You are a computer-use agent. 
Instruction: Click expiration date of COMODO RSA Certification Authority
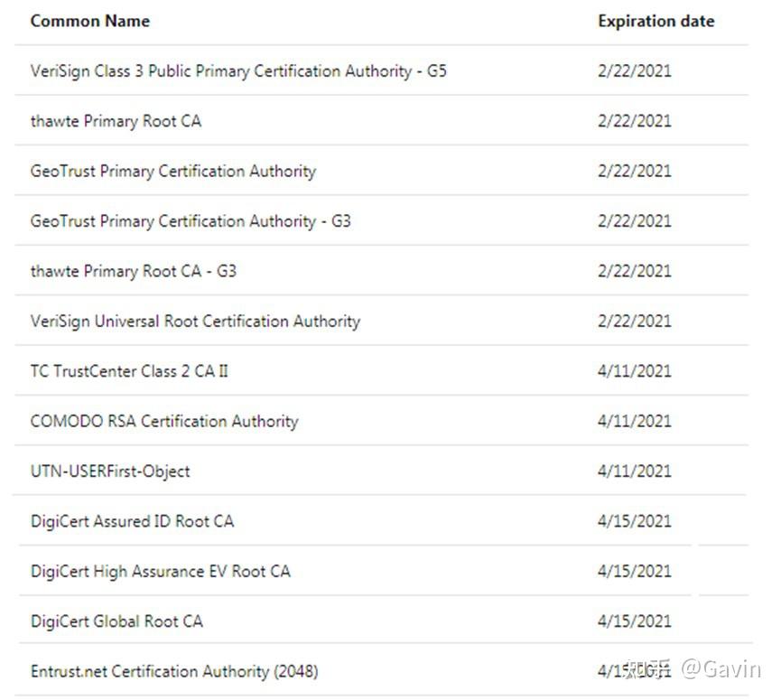[x=635, y=421]
